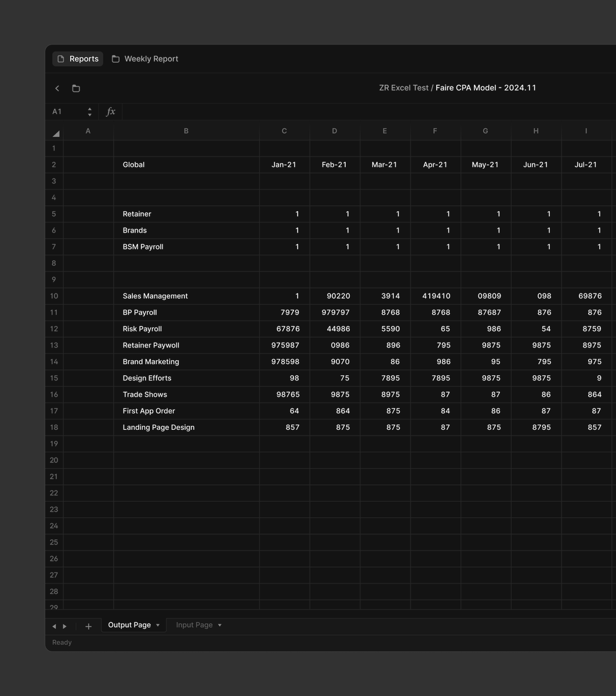Select column C header
Image resolution: width=616 pixels, height=696 pixels.
(x=284, y=131)
